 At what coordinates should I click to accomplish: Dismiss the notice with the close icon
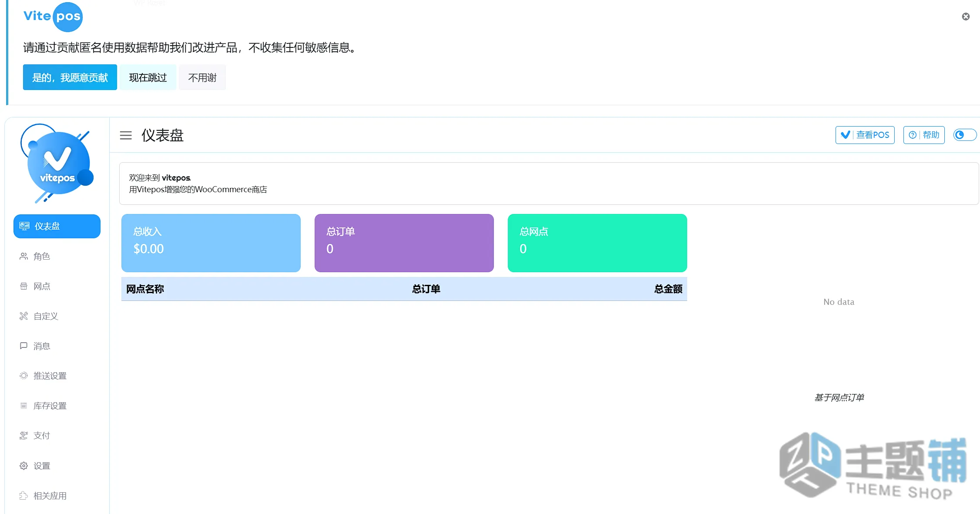966,17
